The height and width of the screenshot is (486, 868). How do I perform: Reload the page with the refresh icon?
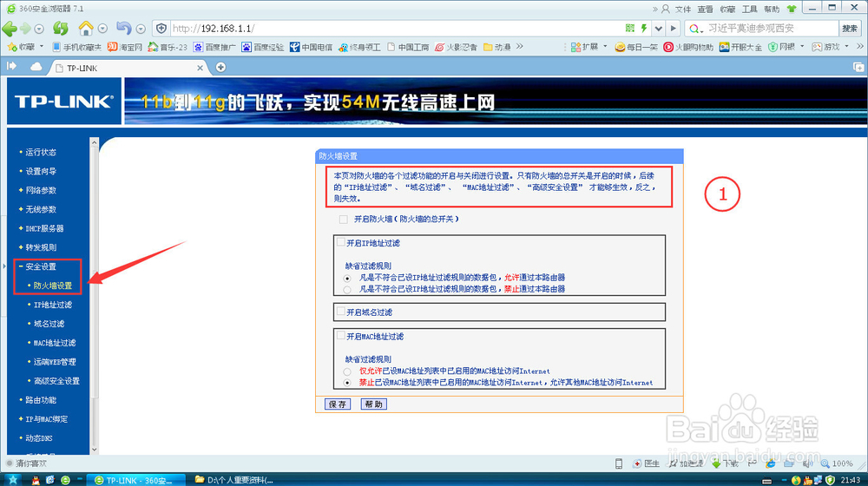coord(61,29)
